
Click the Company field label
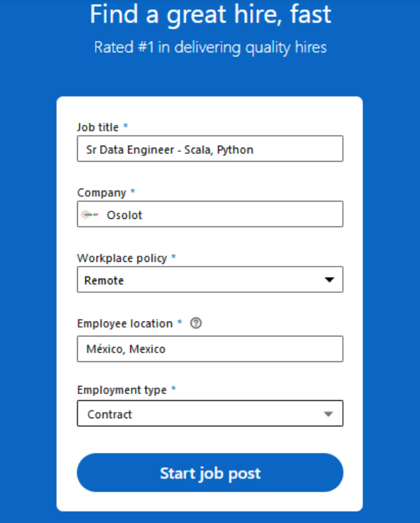[x=101, y=193]
